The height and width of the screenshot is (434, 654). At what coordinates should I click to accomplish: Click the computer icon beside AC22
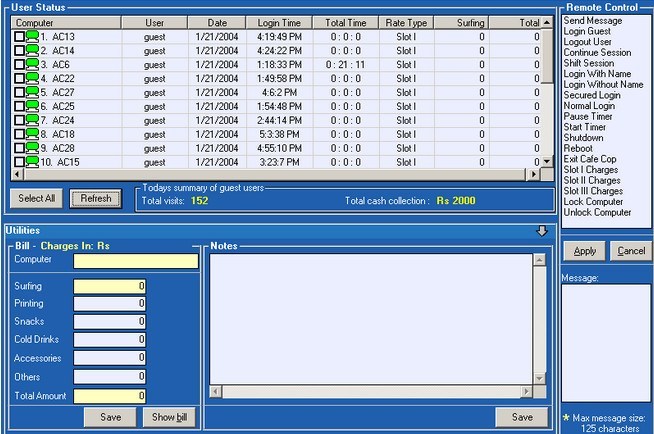click(32, 79)
